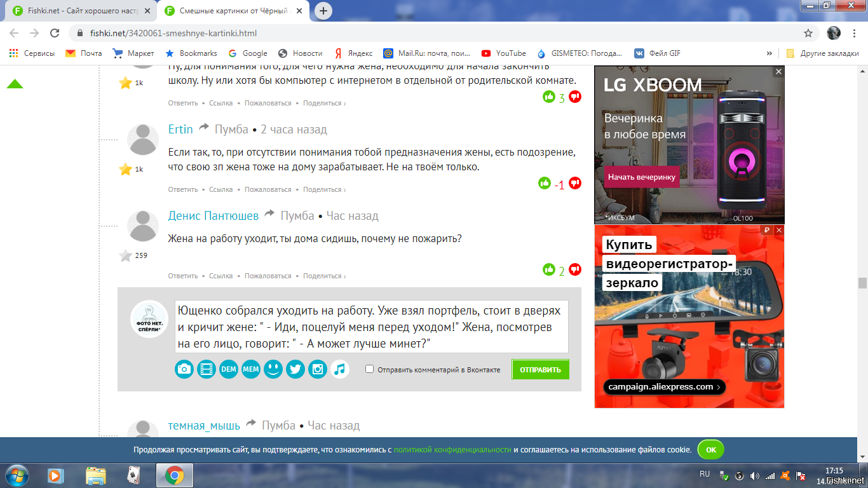The width and height of the screenshot is (868, 488).
Task: Insert video using film strip icon
Action: tap(207, 369)
